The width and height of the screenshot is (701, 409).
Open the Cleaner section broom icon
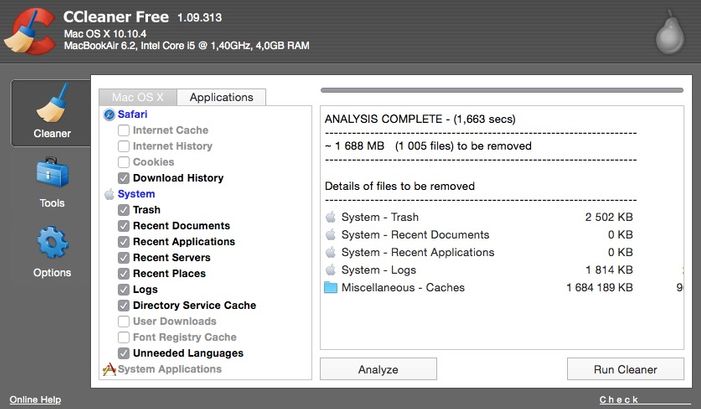(51, 104)
